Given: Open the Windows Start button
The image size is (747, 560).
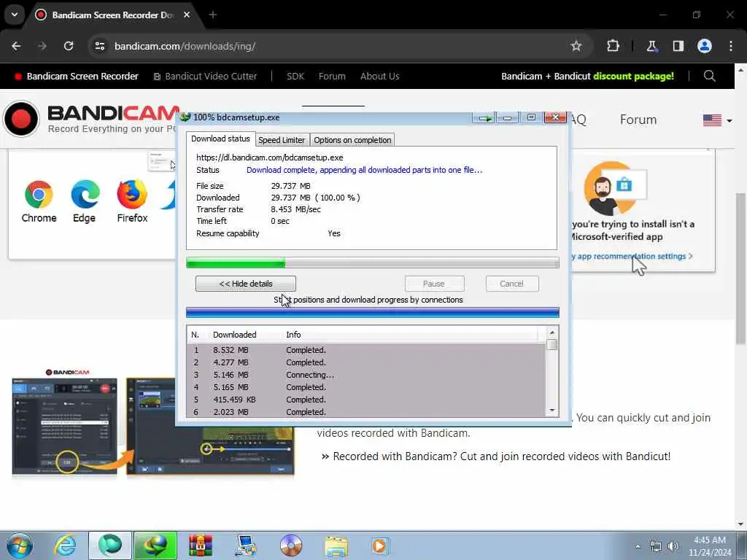Looking at the screenshot, I should [19, 545].
